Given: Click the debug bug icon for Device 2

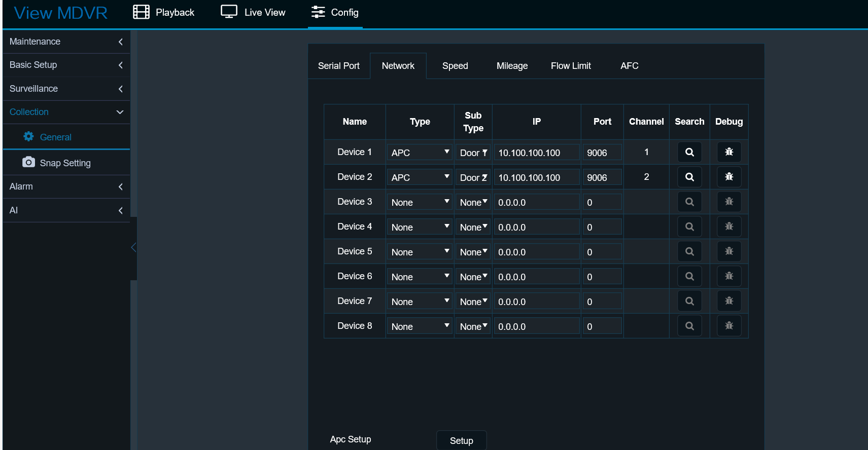Looking at the screenshot, I should tap(729, 177).
